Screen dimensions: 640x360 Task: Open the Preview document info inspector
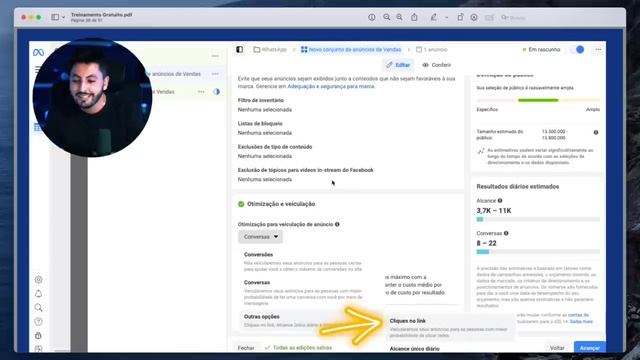371,17
